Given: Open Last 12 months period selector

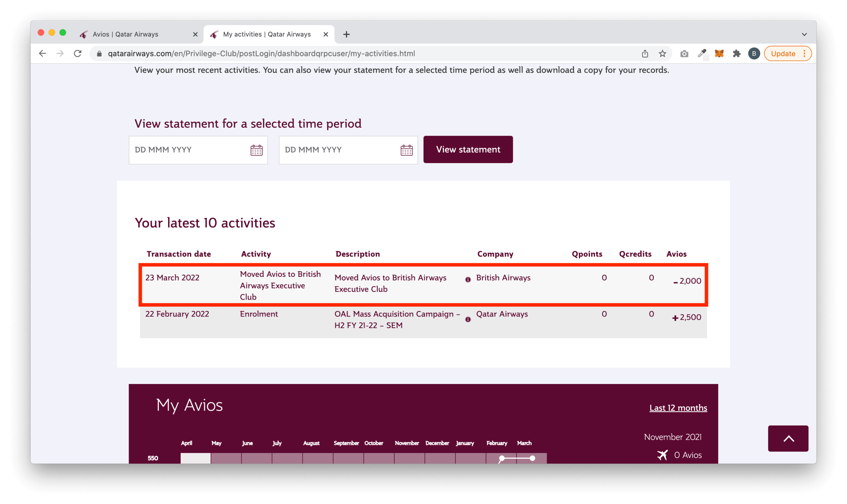Looking at the screenshot, I should 678,407.
